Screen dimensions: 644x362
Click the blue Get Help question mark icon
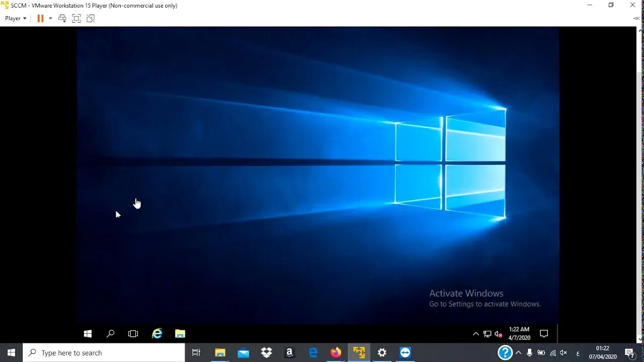[x=505, y=352]
